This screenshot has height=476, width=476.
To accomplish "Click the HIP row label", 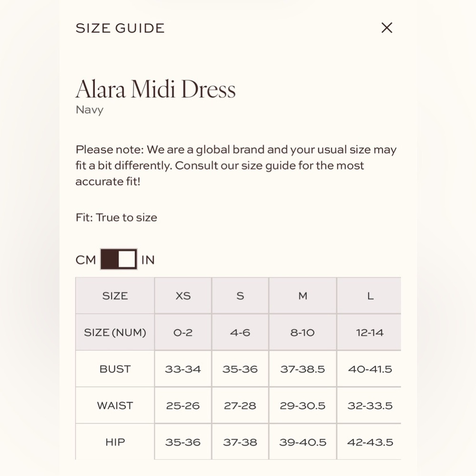I will click(115, 442).
